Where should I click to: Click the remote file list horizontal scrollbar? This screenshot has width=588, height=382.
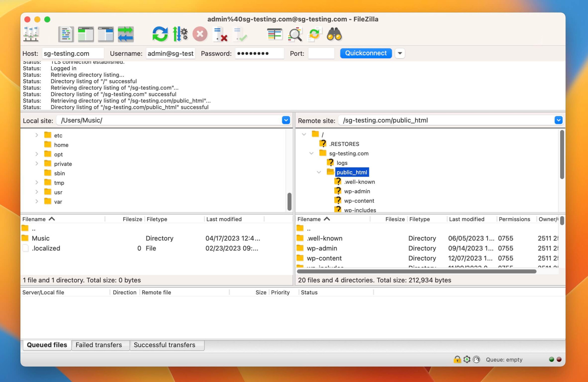(x=417, y=271)
